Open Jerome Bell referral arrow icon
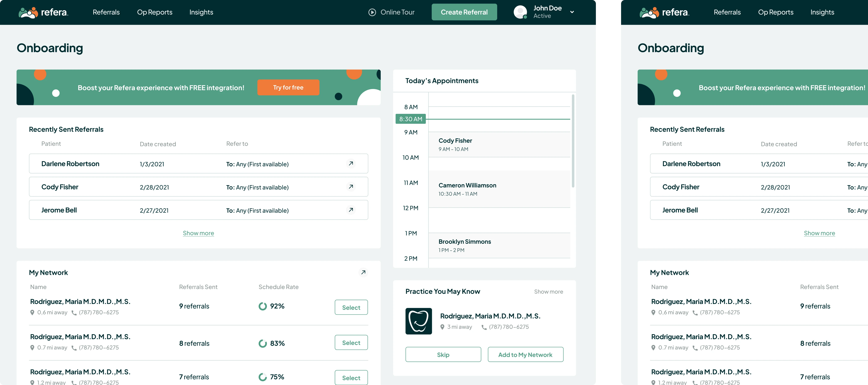Image resolution: width=868 pixels, height=385 pixels. click(x=351, y=210)
